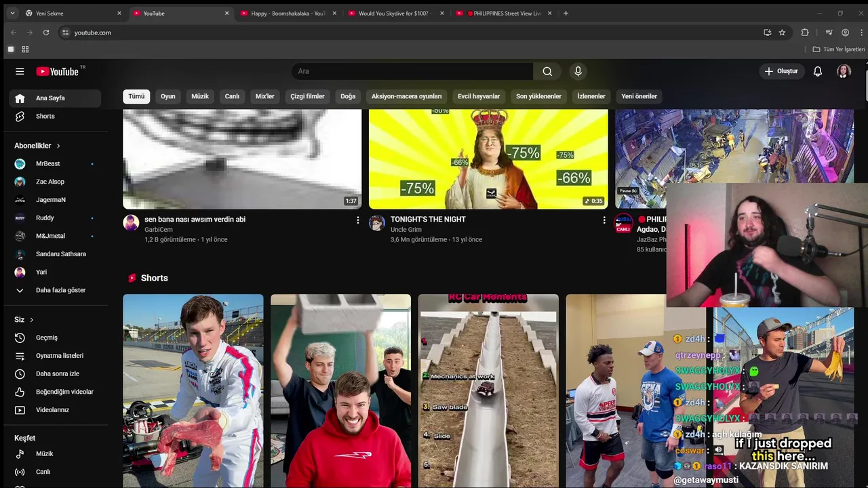Image resolution: width=868 pixels, height=488 pixels.
Task: Open Yari subscription channel
Action: [55, 272]
